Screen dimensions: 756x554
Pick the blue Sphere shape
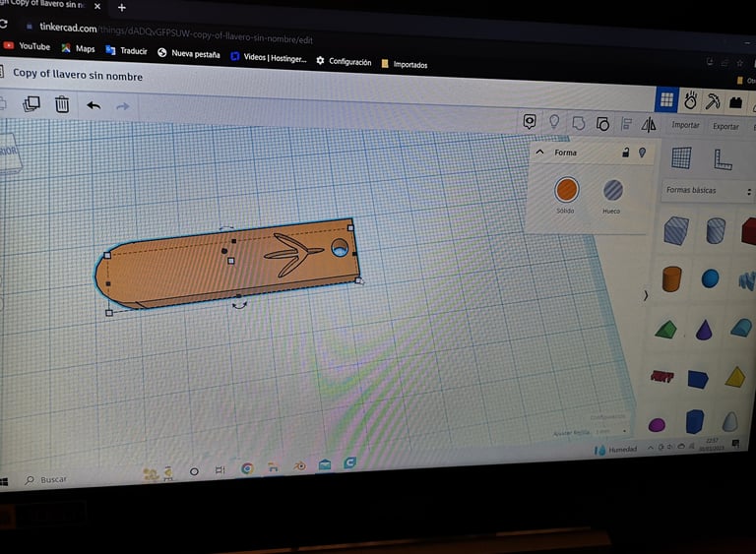710,278
